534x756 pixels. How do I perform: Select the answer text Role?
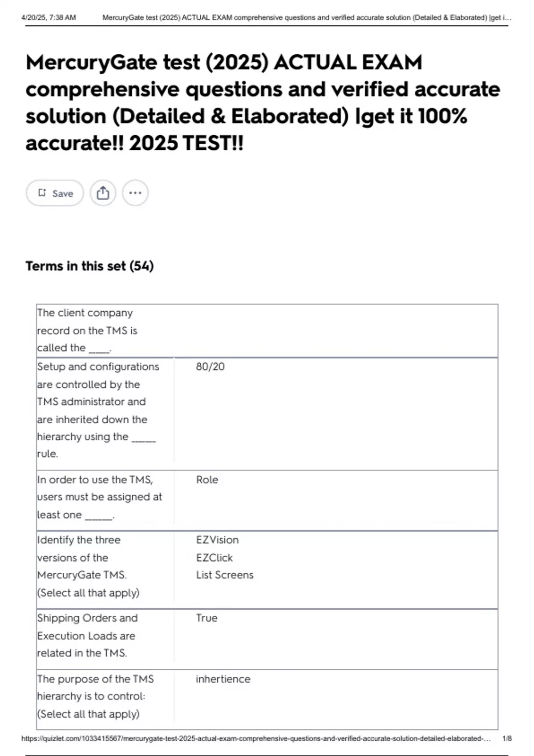point(207,480)
